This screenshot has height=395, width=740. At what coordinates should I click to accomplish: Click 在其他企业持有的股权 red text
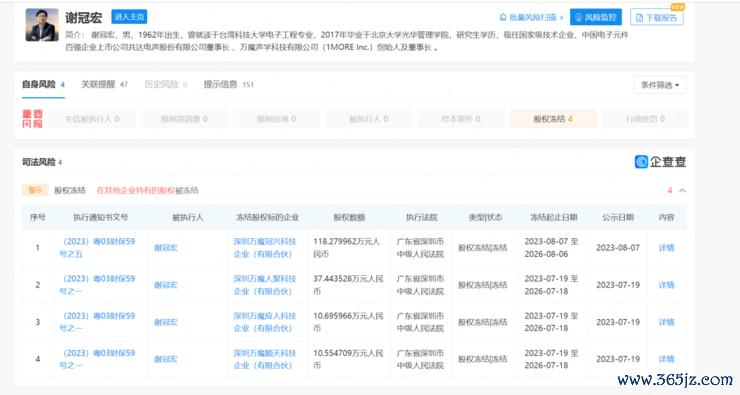[135, 191]
